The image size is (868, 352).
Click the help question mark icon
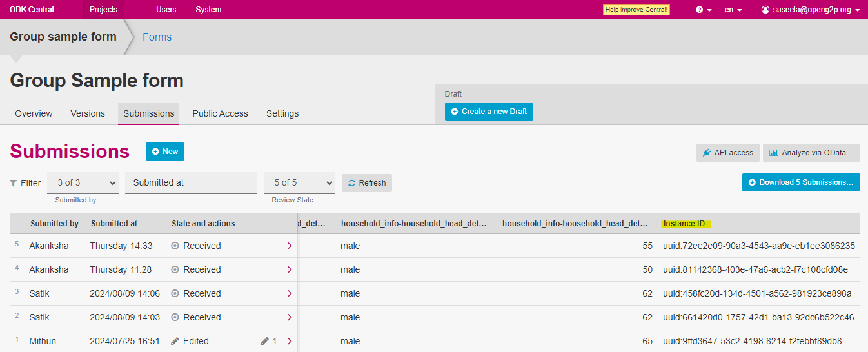(x=700, y=10)
